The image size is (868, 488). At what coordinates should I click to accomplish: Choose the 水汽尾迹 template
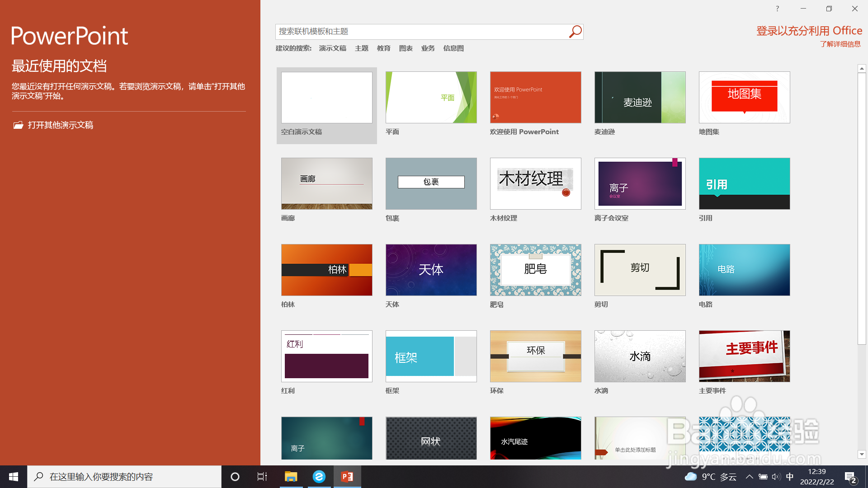pyautogui.click(x=536, y=438)
